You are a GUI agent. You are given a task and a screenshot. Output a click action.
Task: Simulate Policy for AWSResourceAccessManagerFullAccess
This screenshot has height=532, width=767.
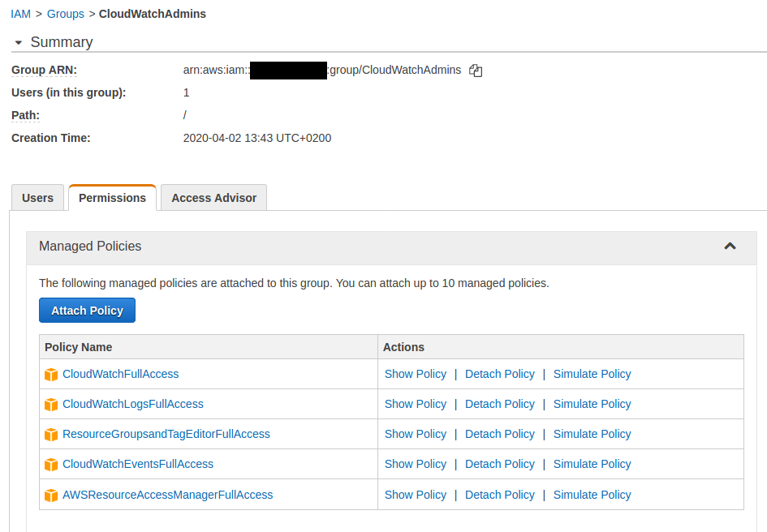592,495
